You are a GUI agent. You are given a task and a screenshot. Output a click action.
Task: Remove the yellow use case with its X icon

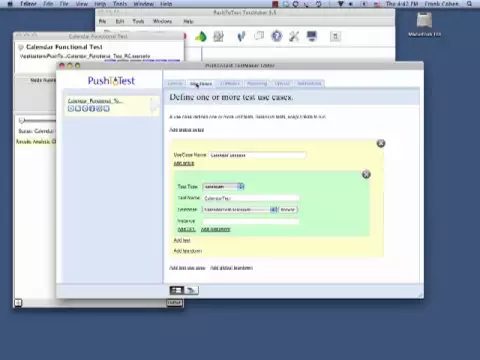click(x=381, y=143)
